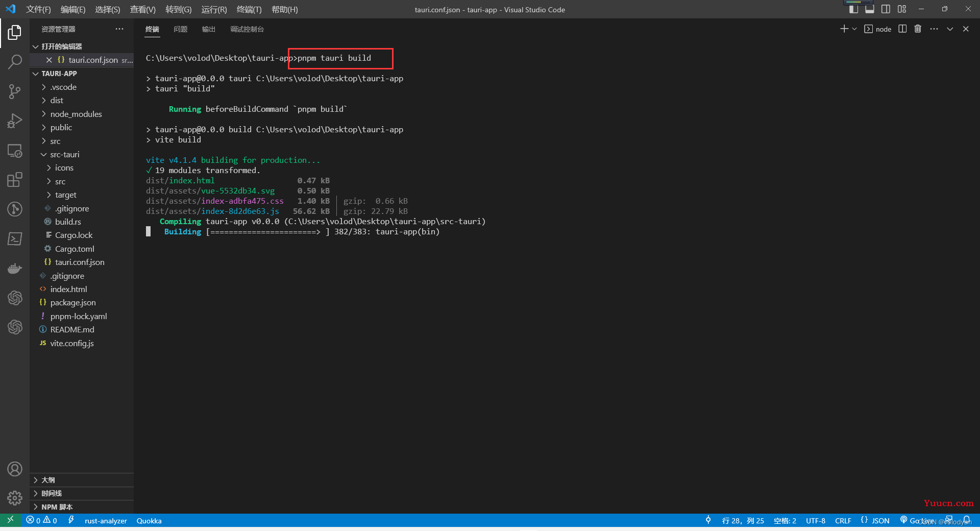Click rust-analyzer in status bar
The height and width of the screenshot is (531, 980).
106,521
